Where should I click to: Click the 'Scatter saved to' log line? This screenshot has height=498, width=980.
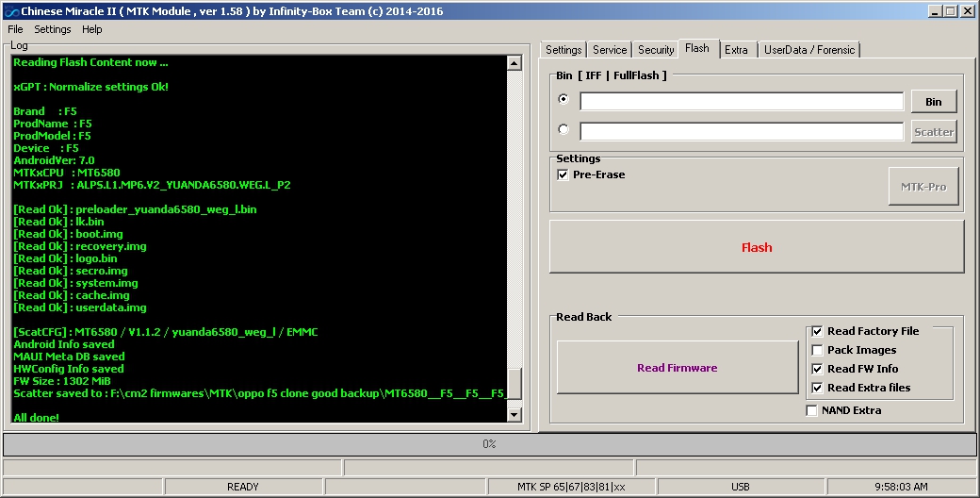click(x=259, y=393)
